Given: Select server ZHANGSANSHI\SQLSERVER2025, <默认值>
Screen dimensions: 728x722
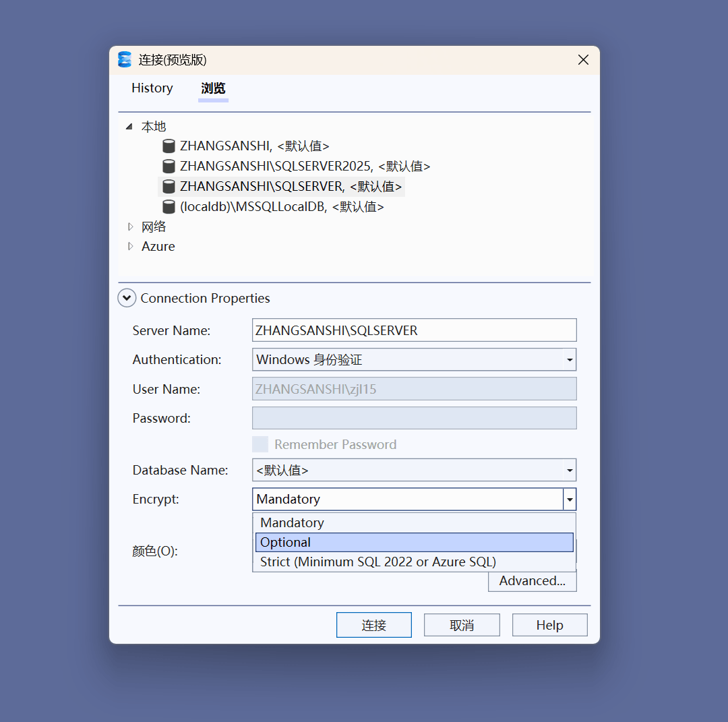Looking at the screenshot, I should [305, 167].
